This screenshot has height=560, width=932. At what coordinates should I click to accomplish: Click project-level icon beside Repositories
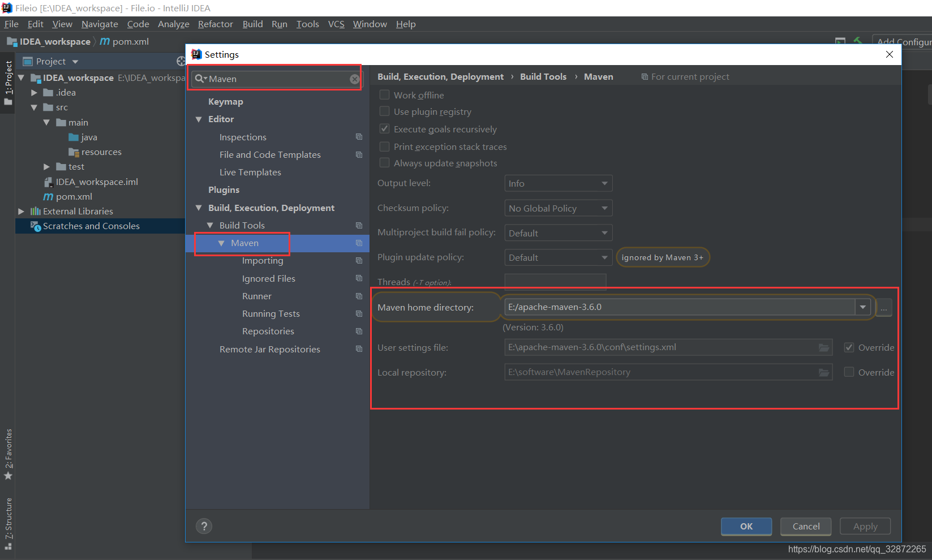coord(359,331)
